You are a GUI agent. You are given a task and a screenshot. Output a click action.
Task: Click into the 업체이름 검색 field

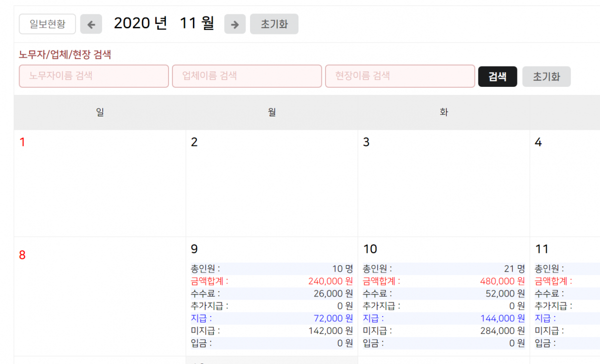click(x=247, y=76)
